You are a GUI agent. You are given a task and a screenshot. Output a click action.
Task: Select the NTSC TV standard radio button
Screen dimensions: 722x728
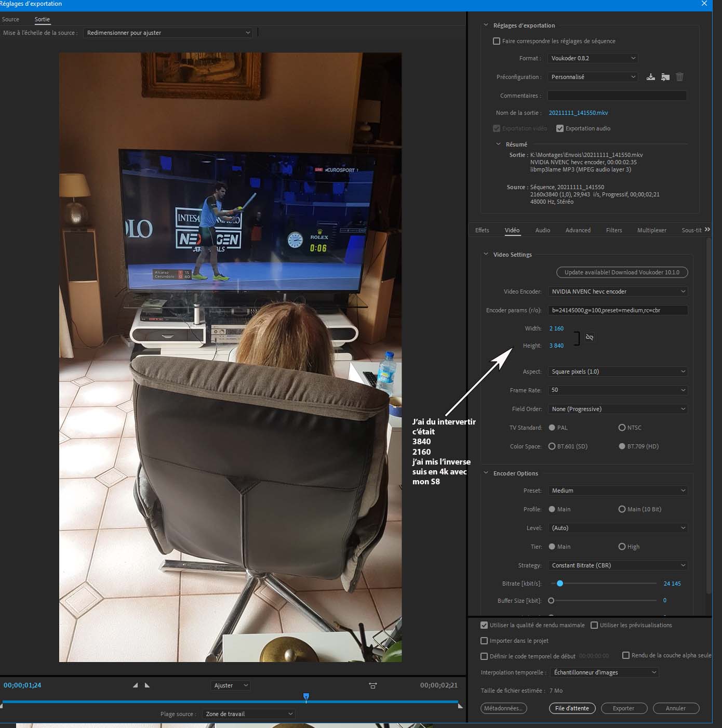pos(622,428)
